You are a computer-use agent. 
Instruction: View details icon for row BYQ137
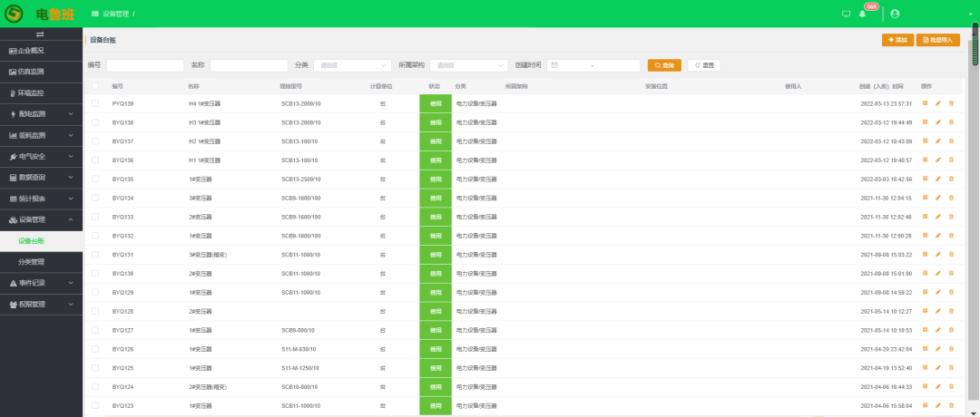[926, 141]
